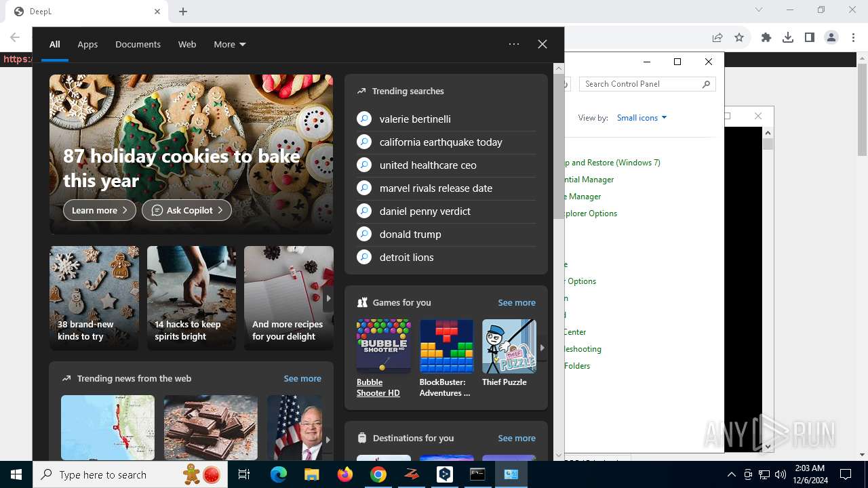Open the Thief Puzzle game

(509, 353)
